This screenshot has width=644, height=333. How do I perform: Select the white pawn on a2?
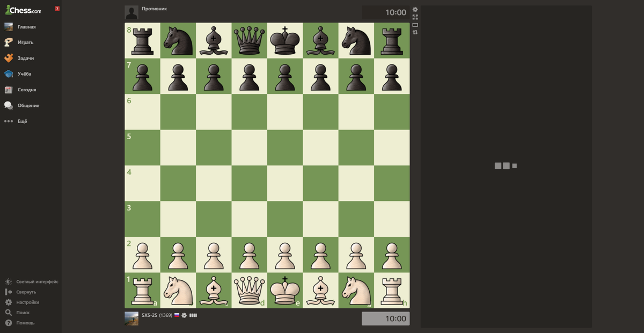pos(142,255)
